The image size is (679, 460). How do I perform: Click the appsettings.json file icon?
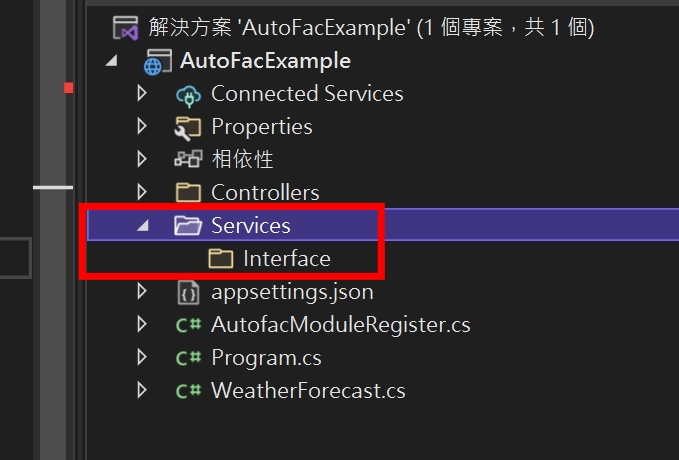point(188,292)
